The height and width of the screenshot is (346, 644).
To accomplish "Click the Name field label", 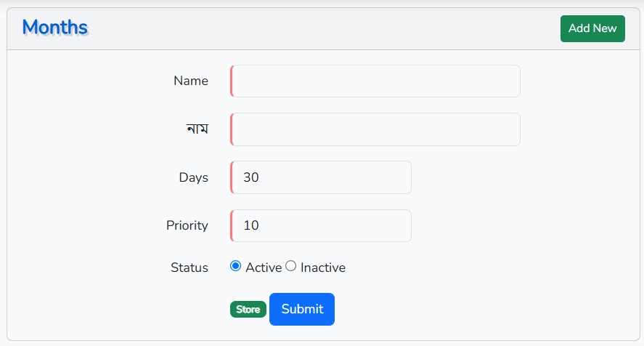I will pos(191,81).
